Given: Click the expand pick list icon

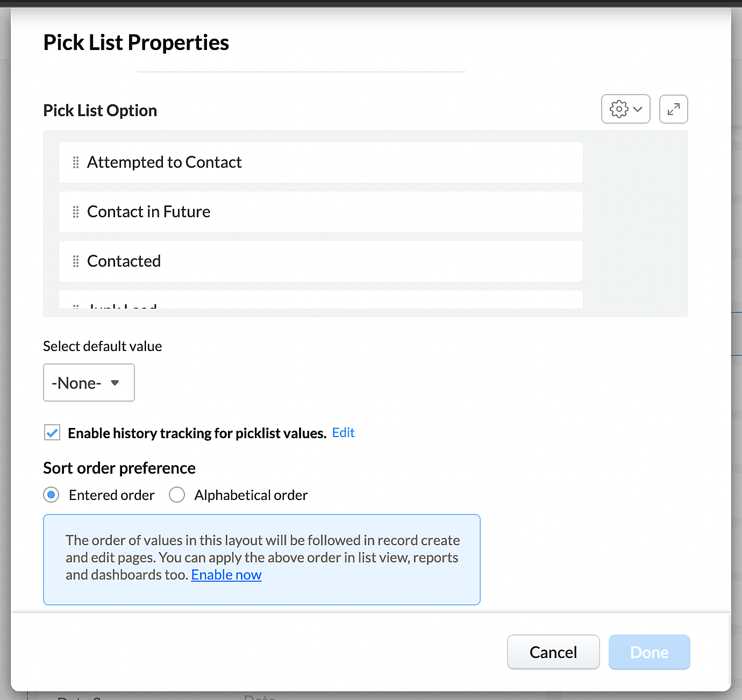Looking at the screenshot, I should (673, 109).
